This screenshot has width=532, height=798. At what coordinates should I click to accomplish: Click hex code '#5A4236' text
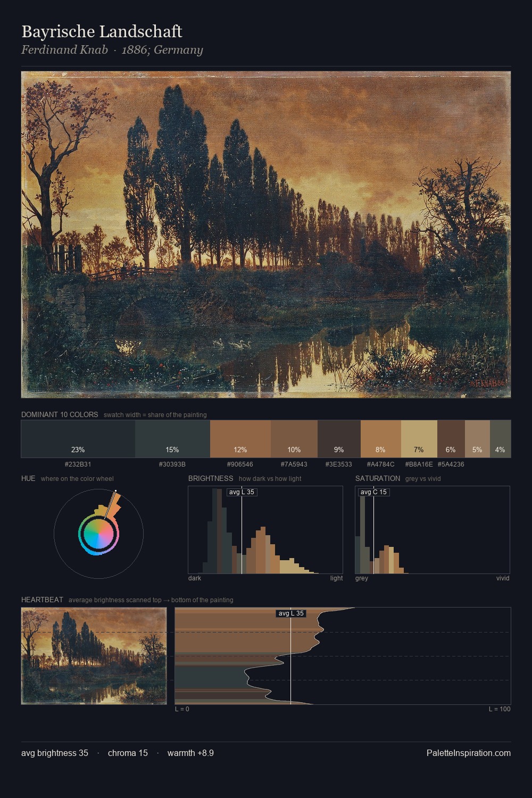(451, 464)
